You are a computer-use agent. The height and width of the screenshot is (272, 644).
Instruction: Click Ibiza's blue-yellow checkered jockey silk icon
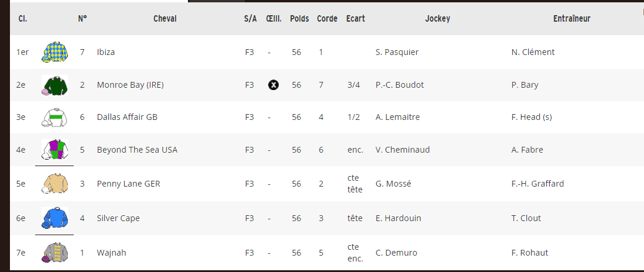pyautogui.click(x=54, y=52)
